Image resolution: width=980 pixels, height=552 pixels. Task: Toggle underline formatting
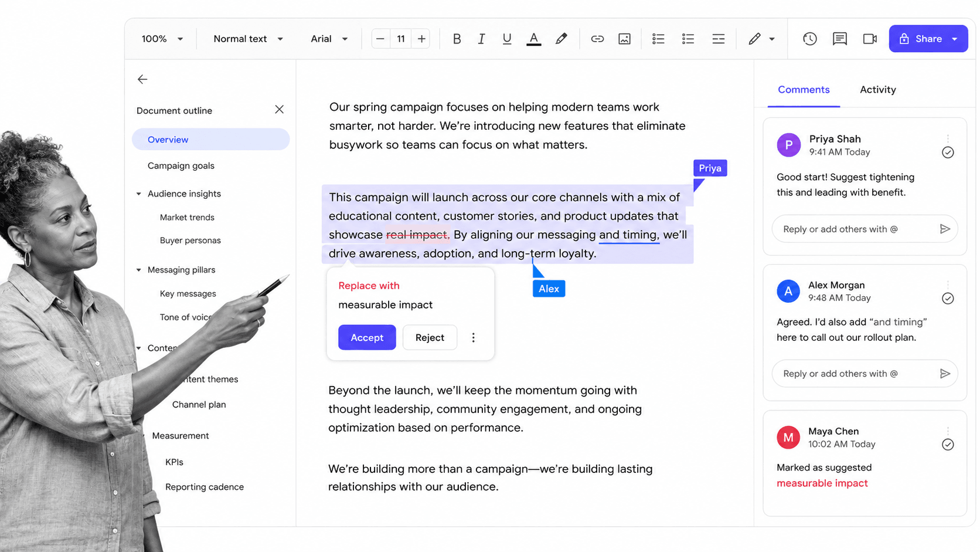pyautogui.click(x=507, y=39)
